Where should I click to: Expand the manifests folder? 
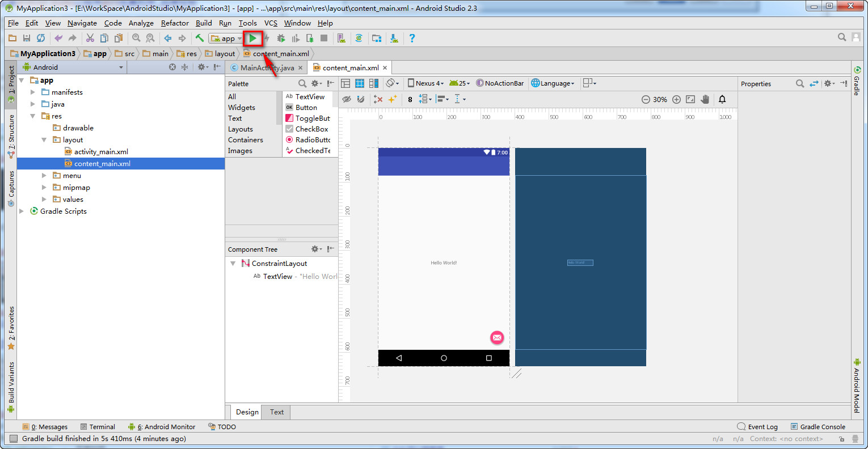[33, 92]
